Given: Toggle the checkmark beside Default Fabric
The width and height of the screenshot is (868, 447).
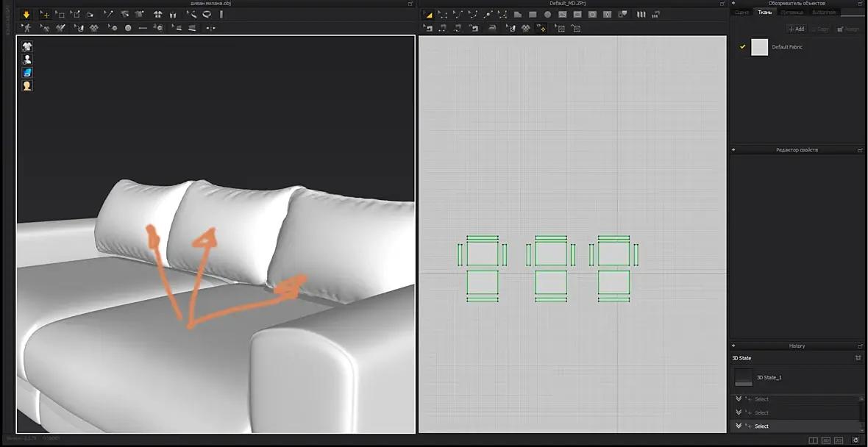Looking at the screenshot, I should (742, 47).
